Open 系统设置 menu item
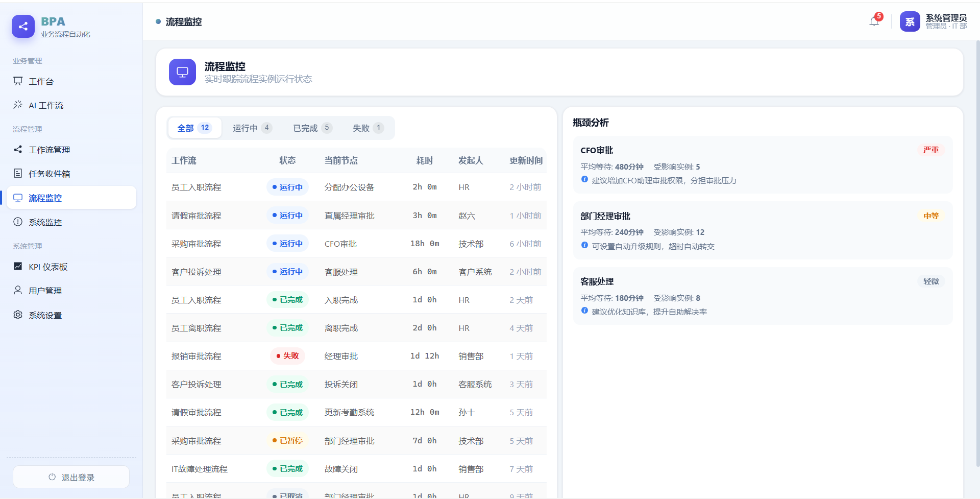The height and width of the screenshot is (499, 980). click(71, 315)
